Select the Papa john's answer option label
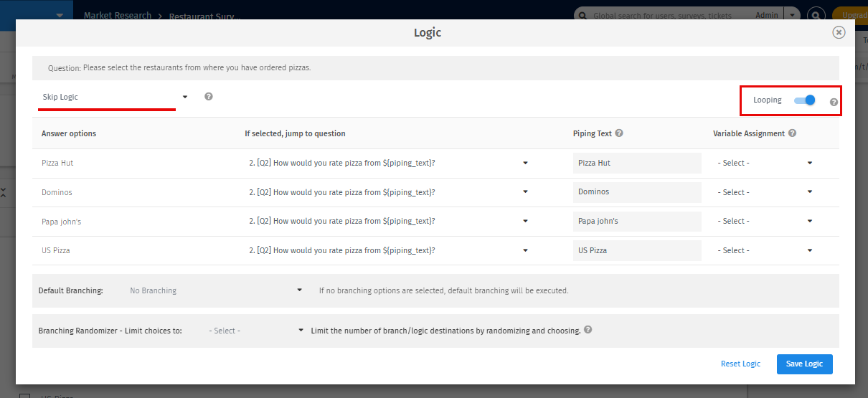Screen dimensions: 868x398 61,221
